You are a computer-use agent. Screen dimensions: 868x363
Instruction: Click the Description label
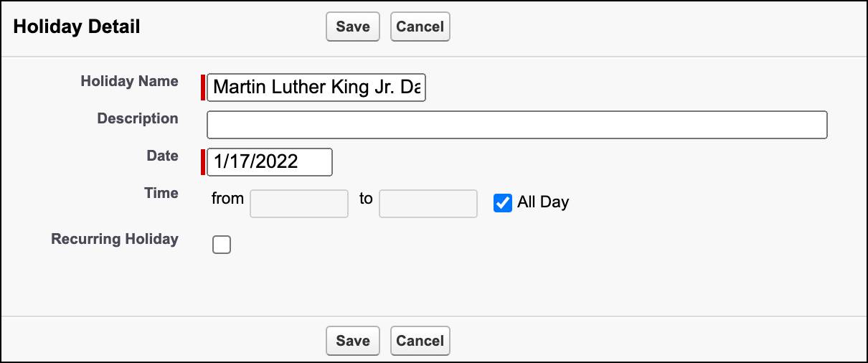tap(138, 118)
